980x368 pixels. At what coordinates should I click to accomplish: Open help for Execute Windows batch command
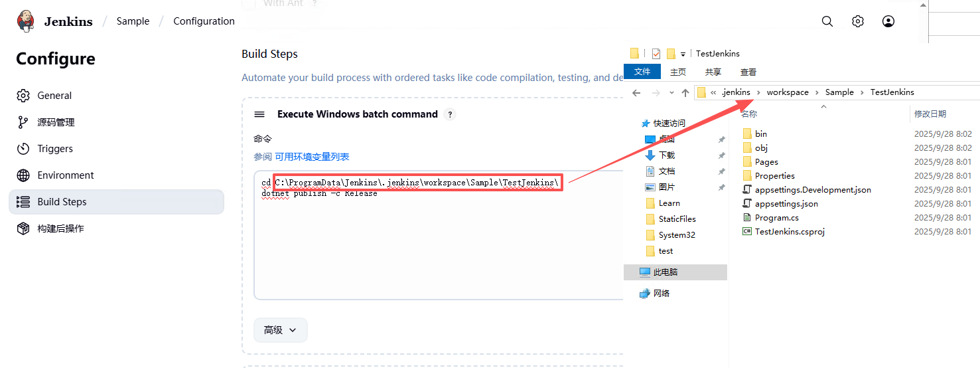point(450,114)
